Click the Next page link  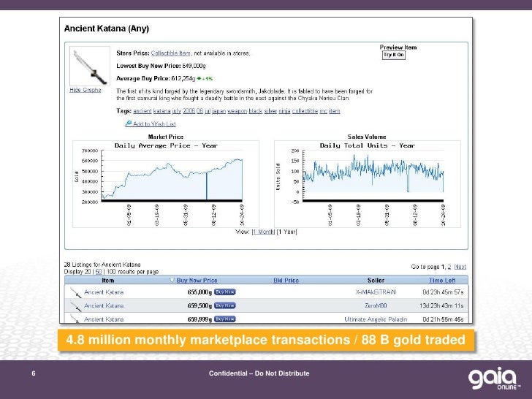460,267
